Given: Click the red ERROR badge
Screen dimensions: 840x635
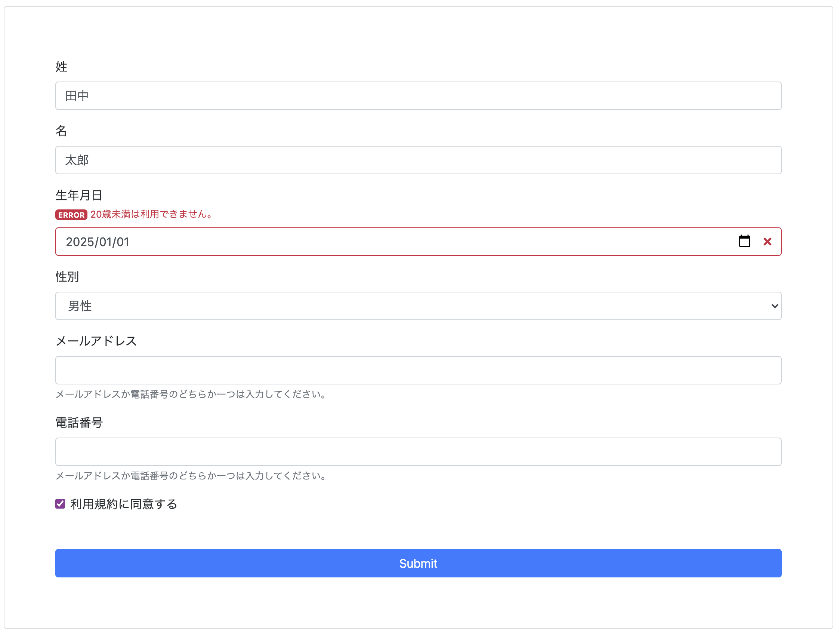Looking at the screenshot, I should tap(71, 214).
